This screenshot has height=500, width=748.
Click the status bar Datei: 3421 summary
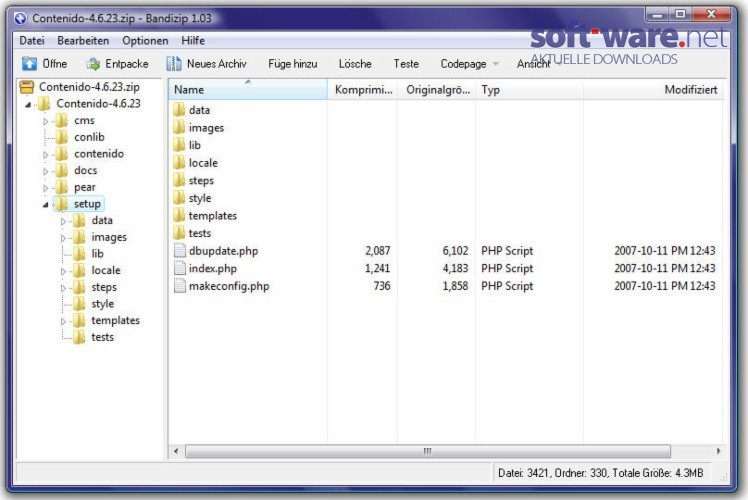pos(601,473)
